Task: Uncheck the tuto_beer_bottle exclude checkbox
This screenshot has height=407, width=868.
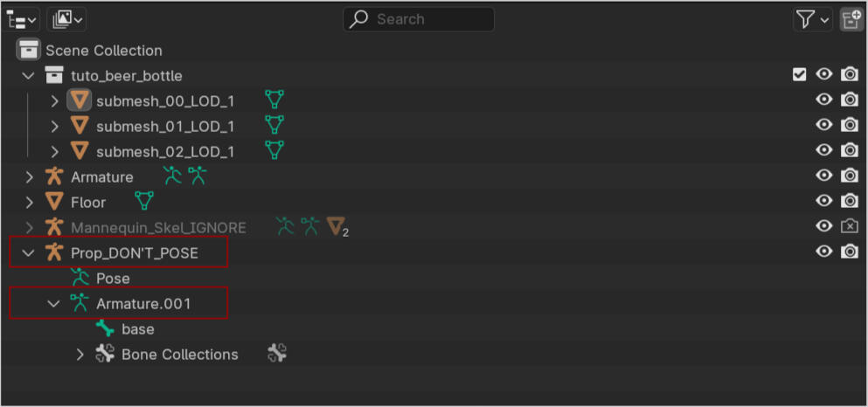Action: click(799, 75)
